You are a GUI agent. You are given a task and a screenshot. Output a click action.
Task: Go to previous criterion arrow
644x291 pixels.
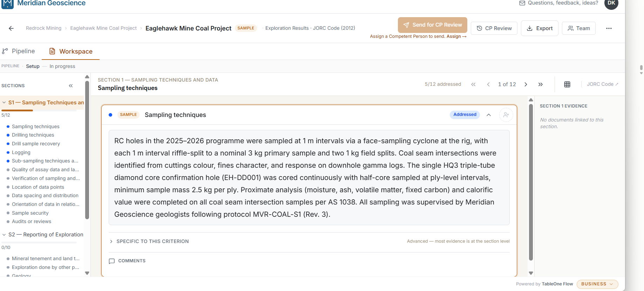[x=488, y=84]
